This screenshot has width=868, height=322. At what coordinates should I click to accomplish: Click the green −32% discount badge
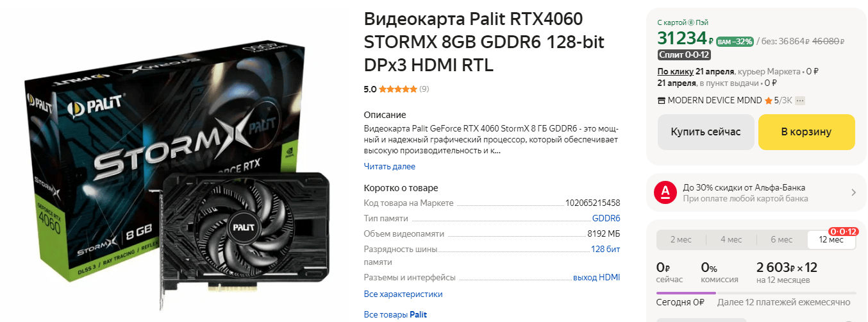(735, 41)
